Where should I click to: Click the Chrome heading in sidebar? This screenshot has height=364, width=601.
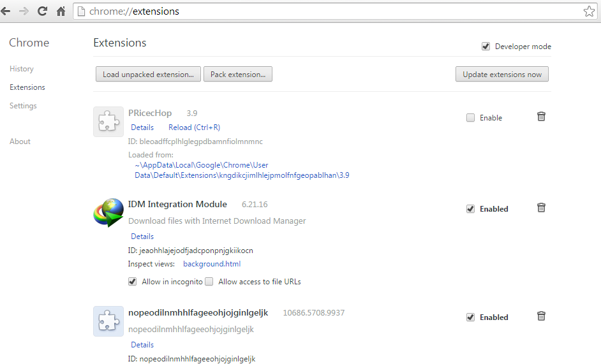click(x=29, y=43)
